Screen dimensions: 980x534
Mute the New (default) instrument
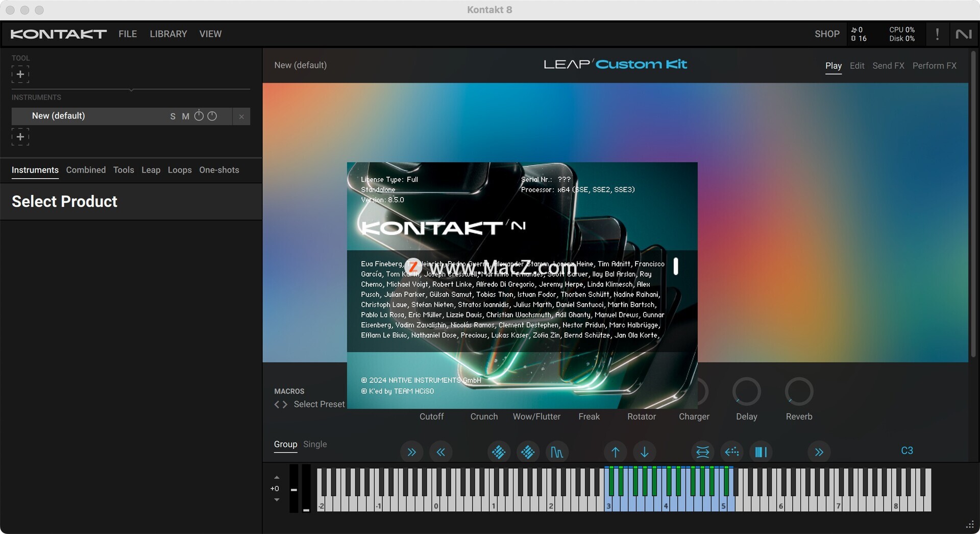pos(185,116)
